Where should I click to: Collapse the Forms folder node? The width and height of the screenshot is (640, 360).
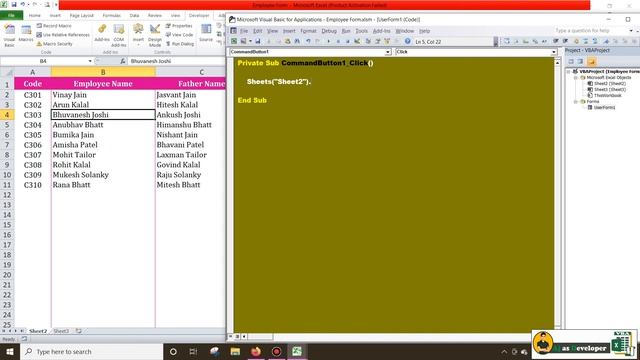click(x=576, y=102)
